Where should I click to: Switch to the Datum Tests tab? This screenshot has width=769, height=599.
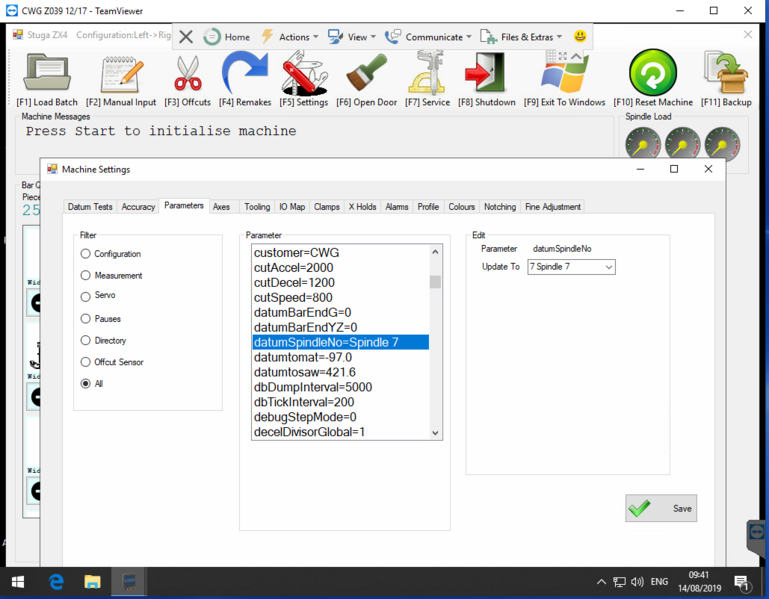point(90,207)
